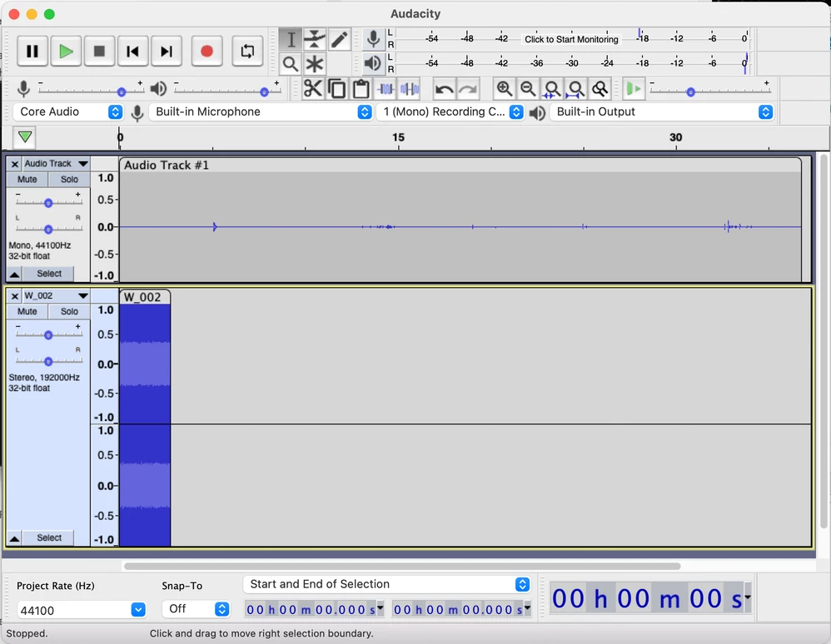
Task: Click Fit selection to width icon
Action: [552, 89]
